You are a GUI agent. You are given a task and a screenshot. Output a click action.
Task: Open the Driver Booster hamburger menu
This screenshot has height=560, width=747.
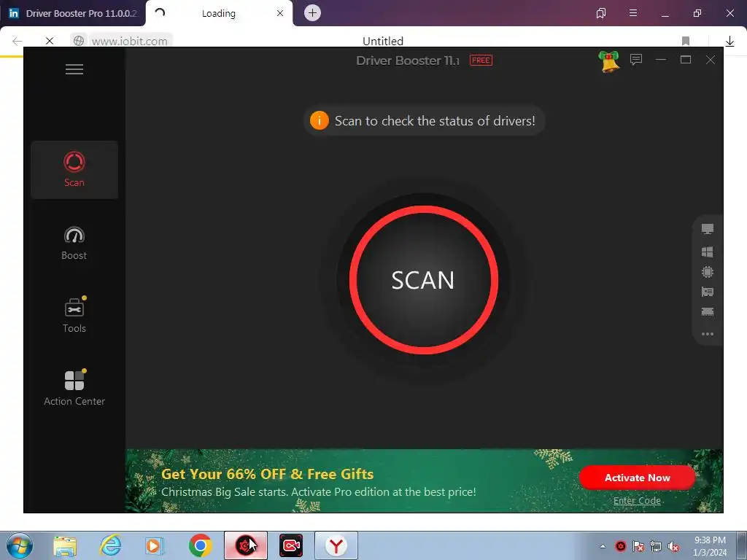pos(74,69)
